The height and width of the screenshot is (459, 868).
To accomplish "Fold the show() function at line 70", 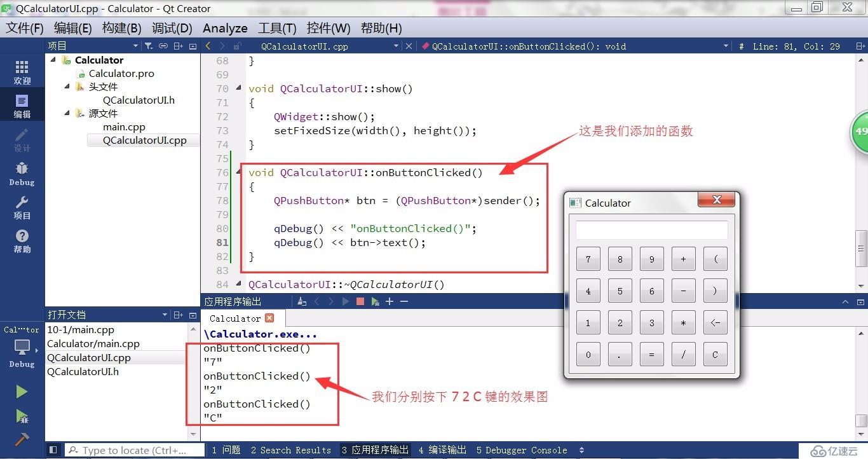I will (239, 88).
